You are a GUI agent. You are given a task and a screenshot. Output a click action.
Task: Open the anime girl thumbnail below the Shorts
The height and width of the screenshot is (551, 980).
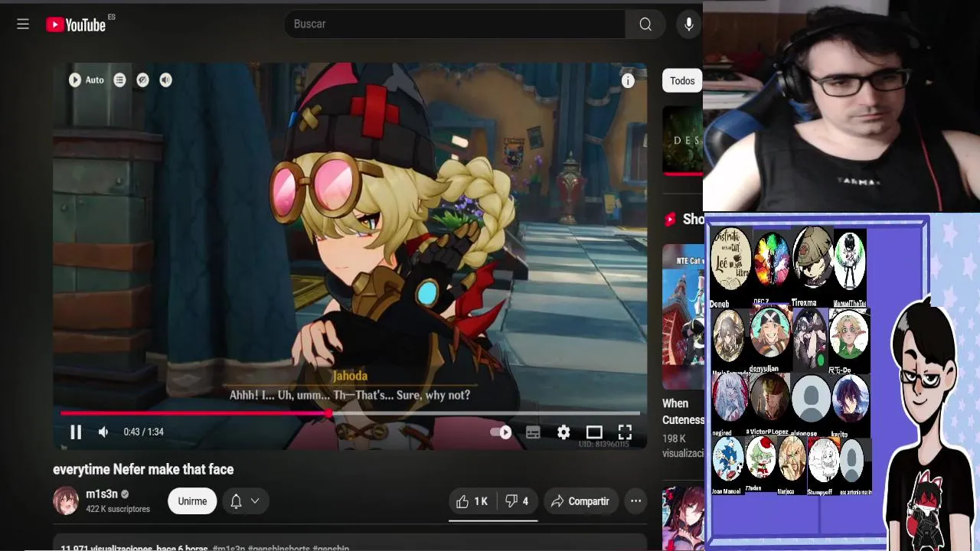(682, 518)
